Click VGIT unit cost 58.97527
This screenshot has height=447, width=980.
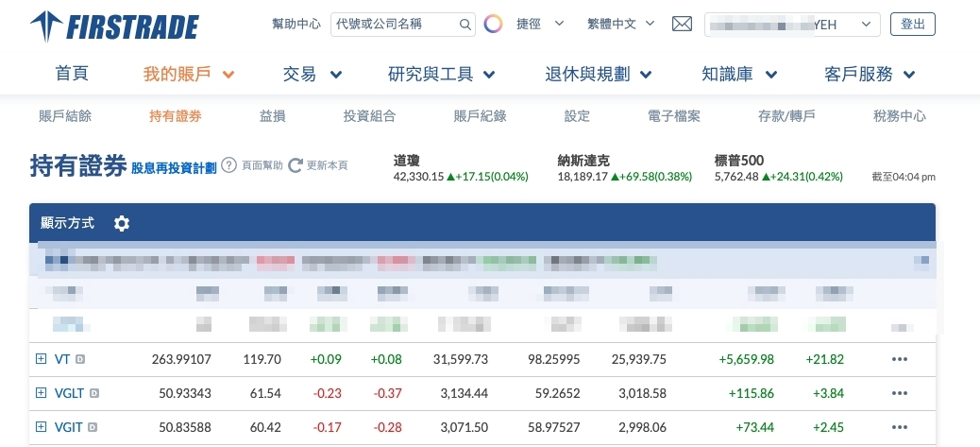556,427
